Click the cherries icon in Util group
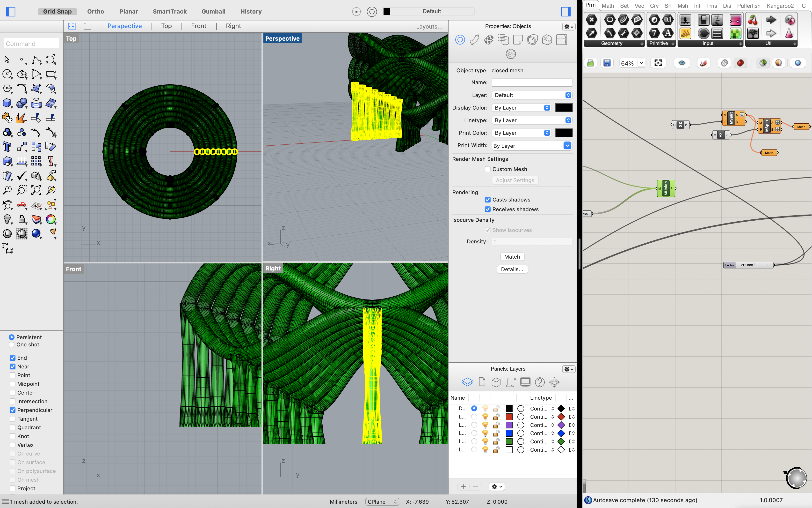This screenshot has width=812, height=508. tap(753, 20)
